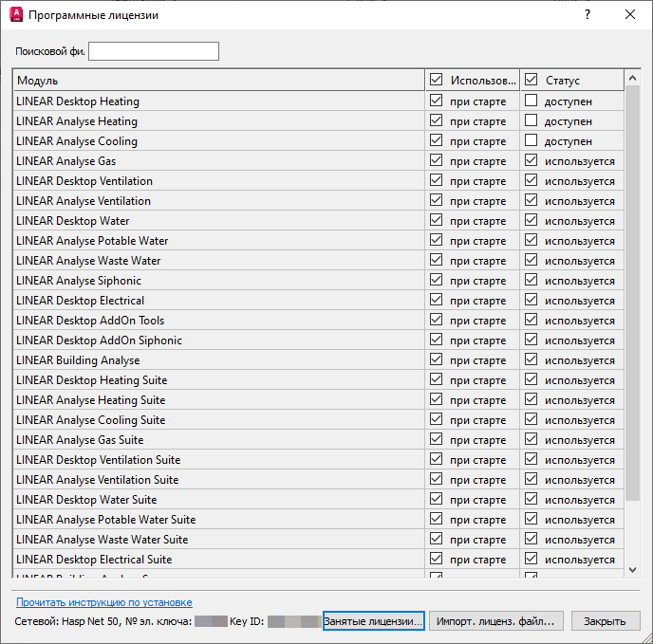
Task: Uncheck 'при старте' for LINEAR Desktop Water
Action: (x=436, y=220)
